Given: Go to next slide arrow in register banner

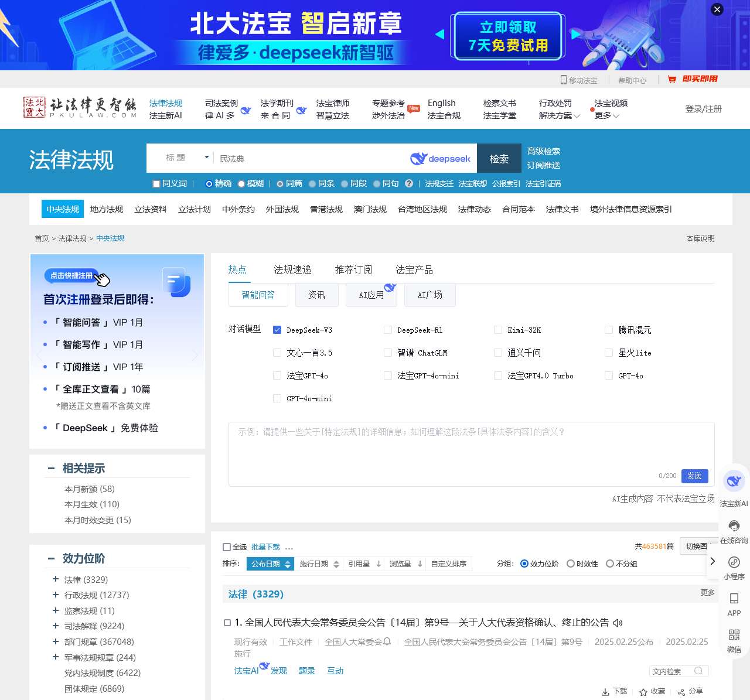Looking at the screenshot, I should coord(195,355).
